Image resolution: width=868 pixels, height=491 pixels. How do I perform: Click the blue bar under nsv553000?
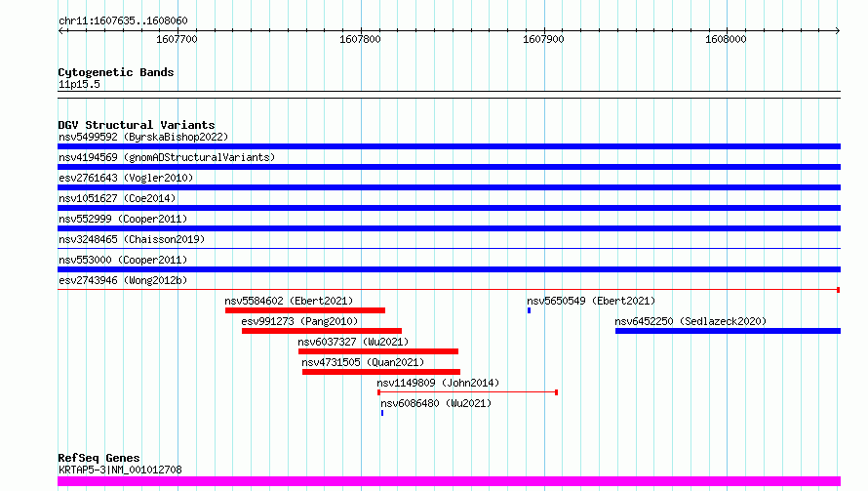449,269
